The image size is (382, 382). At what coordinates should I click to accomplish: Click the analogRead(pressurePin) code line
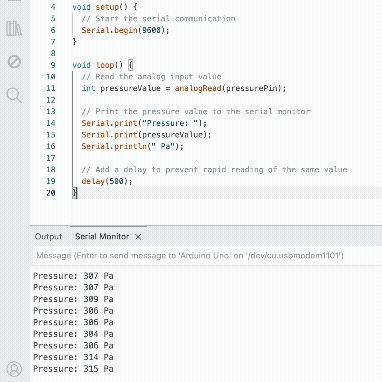pyautogui.click(x=184, y=88)
